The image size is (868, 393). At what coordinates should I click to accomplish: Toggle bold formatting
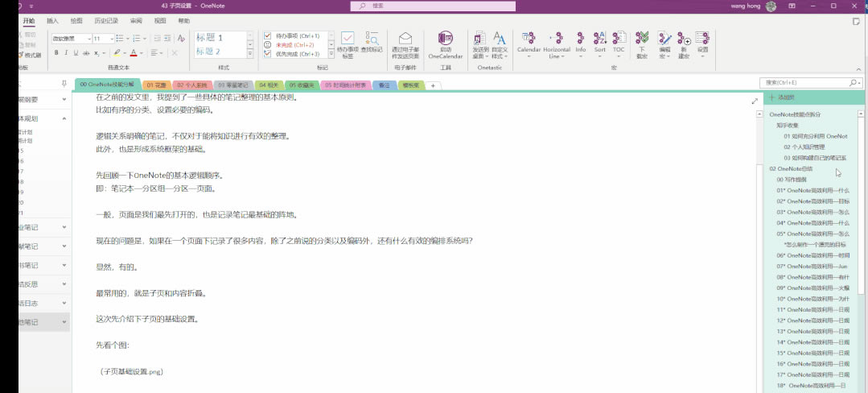[56, 53]
